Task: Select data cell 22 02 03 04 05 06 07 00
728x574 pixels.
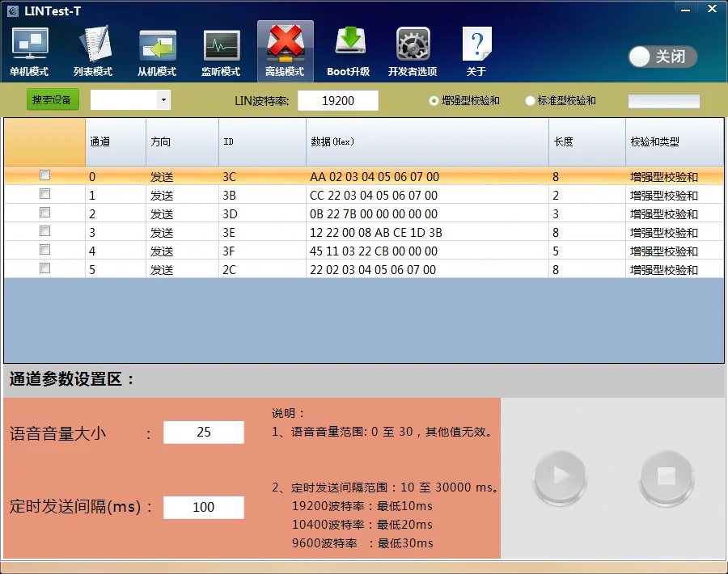Action: tap(427, 269)
